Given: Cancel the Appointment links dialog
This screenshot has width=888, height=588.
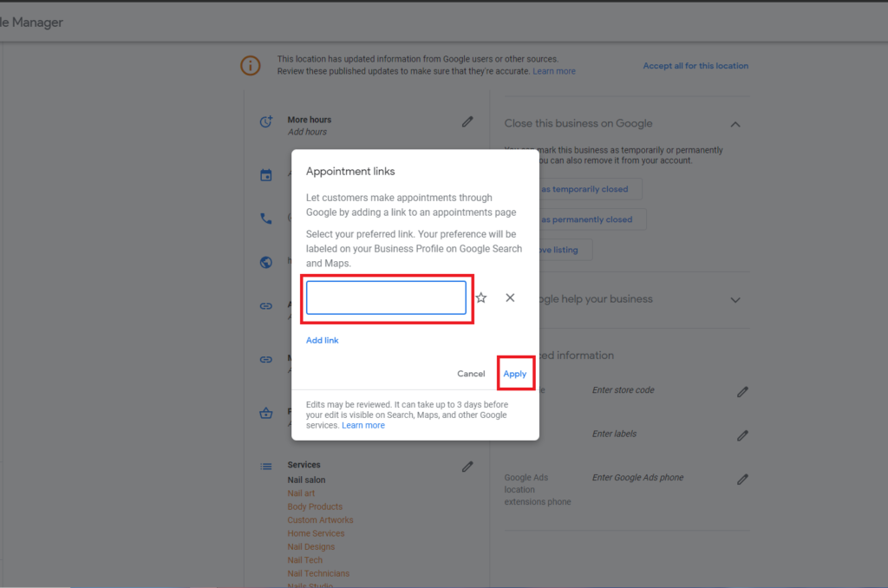Looking at the screenshot, I should [471, 374].
